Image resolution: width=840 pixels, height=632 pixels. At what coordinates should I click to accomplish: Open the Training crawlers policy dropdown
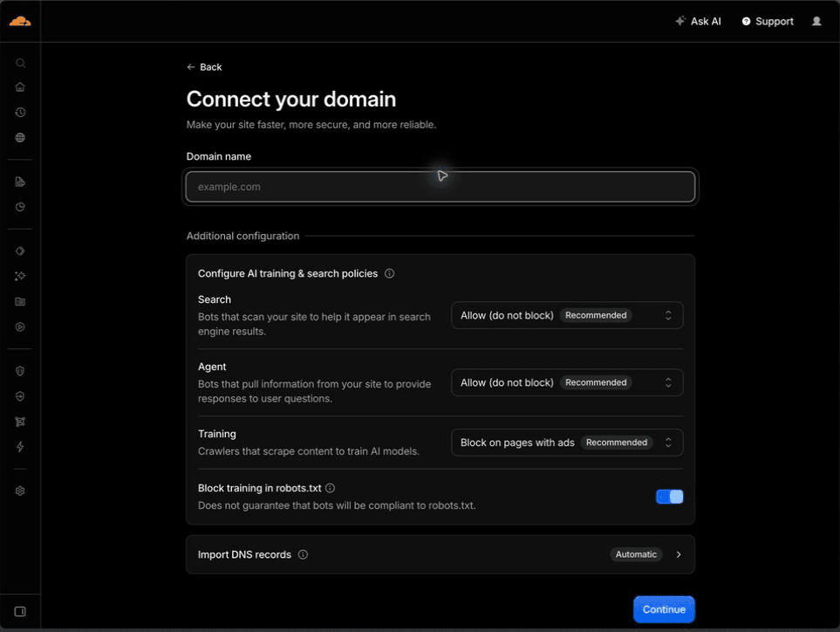(567, 443)
